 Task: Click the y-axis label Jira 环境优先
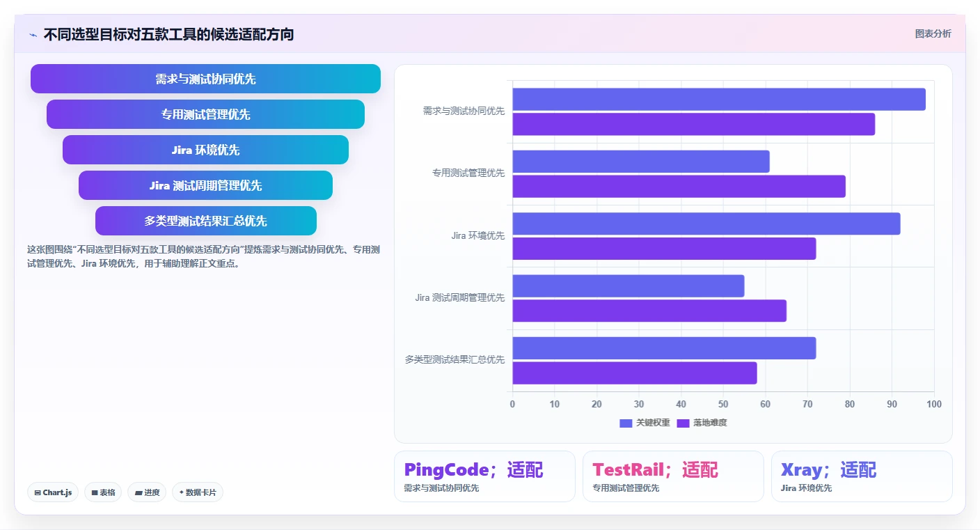click(478, 235)
